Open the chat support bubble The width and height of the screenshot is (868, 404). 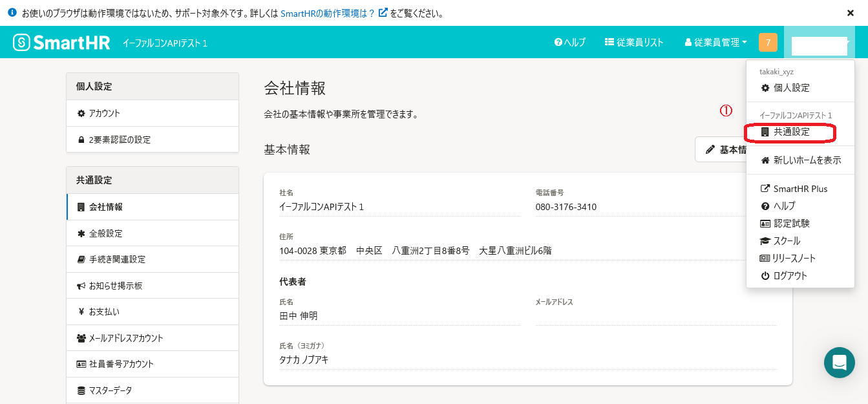tap(840, 363)
